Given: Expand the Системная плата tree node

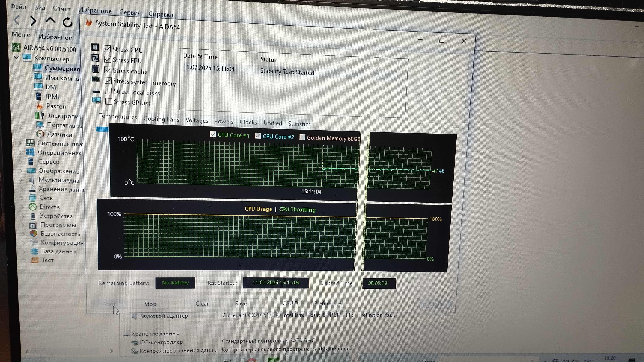Looking at the screenshot, I should (x=20, y=143).
